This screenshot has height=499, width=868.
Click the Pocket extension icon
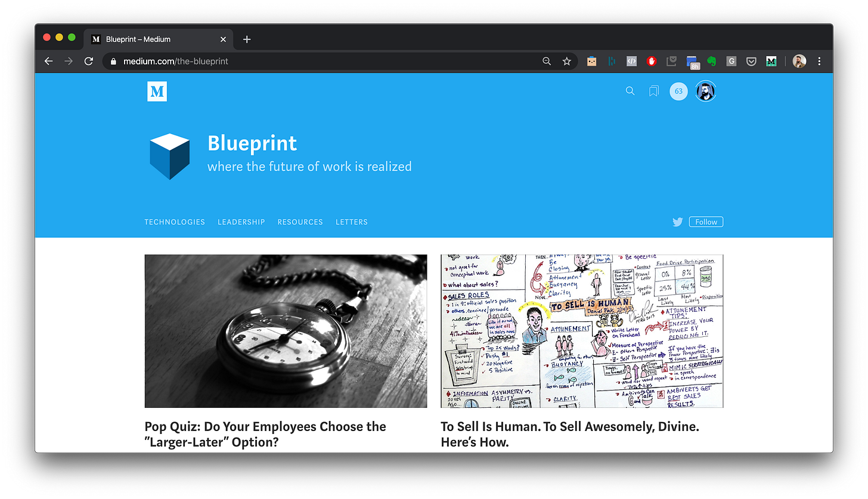tap(752, 61)
